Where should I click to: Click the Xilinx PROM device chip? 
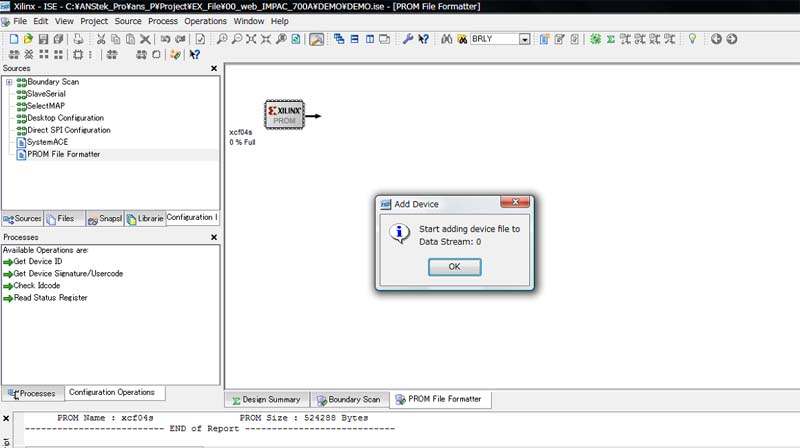pos(285,115)
